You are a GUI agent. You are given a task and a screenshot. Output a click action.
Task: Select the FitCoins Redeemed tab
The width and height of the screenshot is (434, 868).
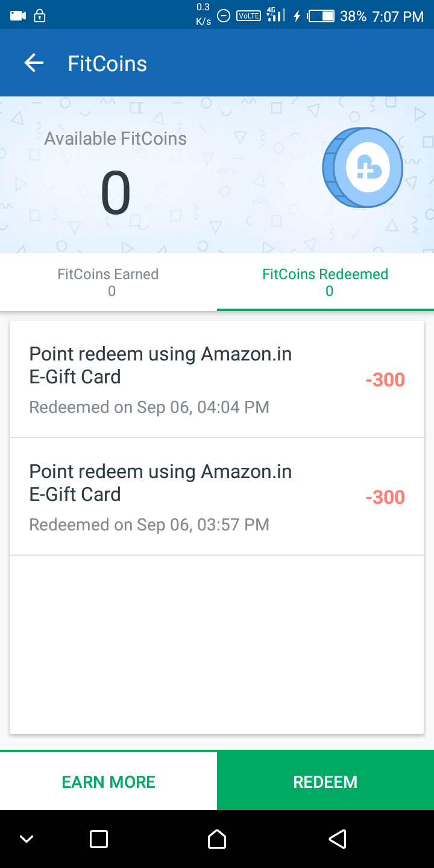point(325,282)
